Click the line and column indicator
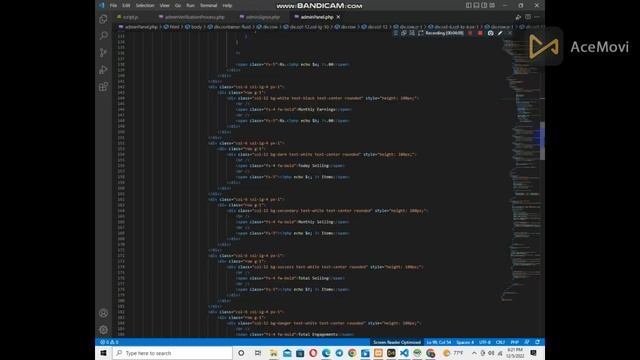The width and height of the screenshot is (640, 360). 439,342
